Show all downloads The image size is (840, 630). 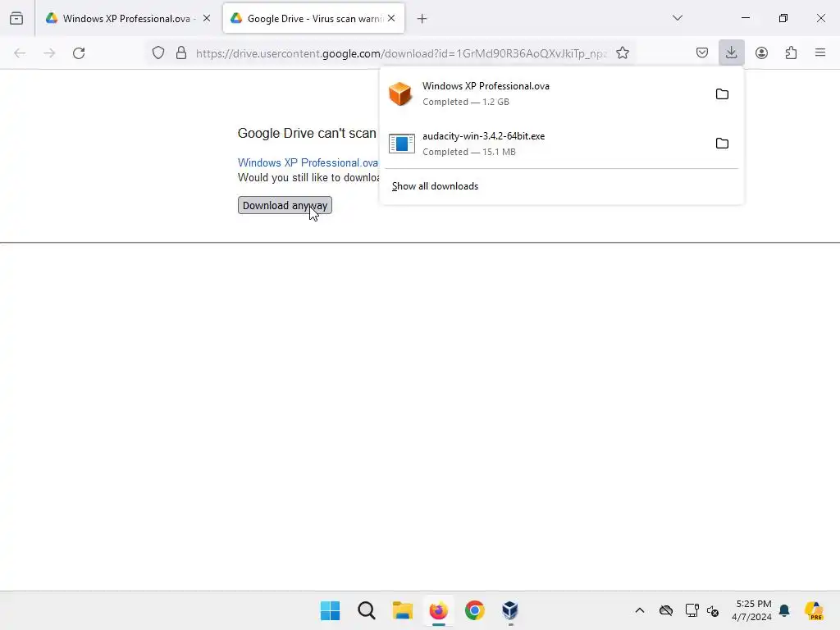pyautogui.click(x=435, y=186)
